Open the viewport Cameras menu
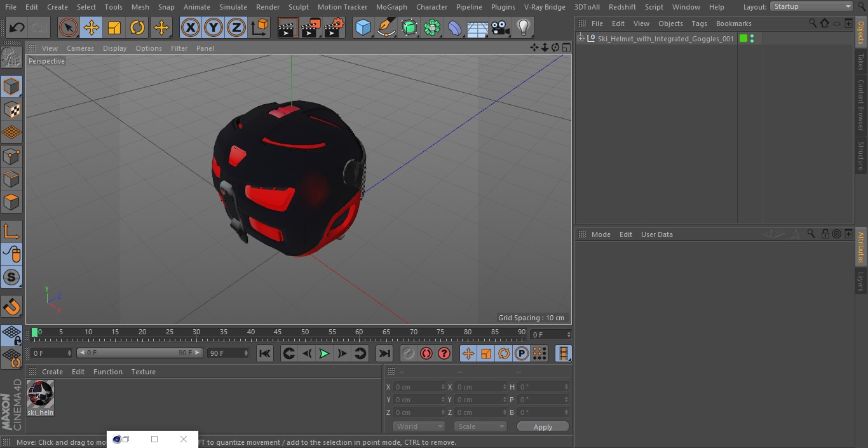 click(x=80, y=48)
